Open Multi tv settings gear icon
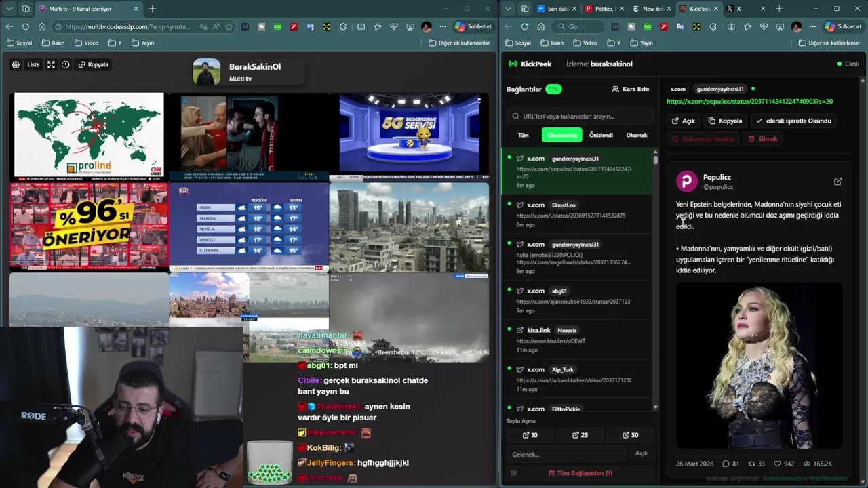The height and width of the screenshot is (488, 868). [16, 64]
